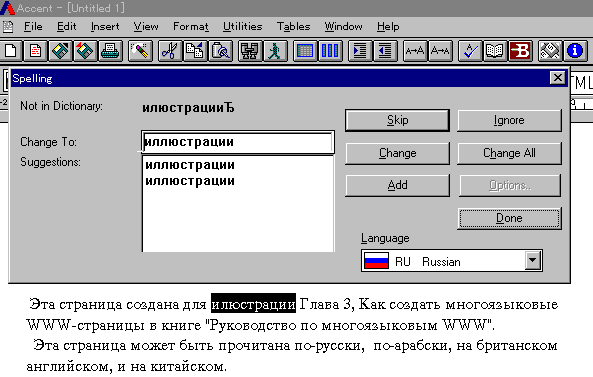Click the word Руководство in the document
Viewport: 593px width, 377px height.
(253, 325)
